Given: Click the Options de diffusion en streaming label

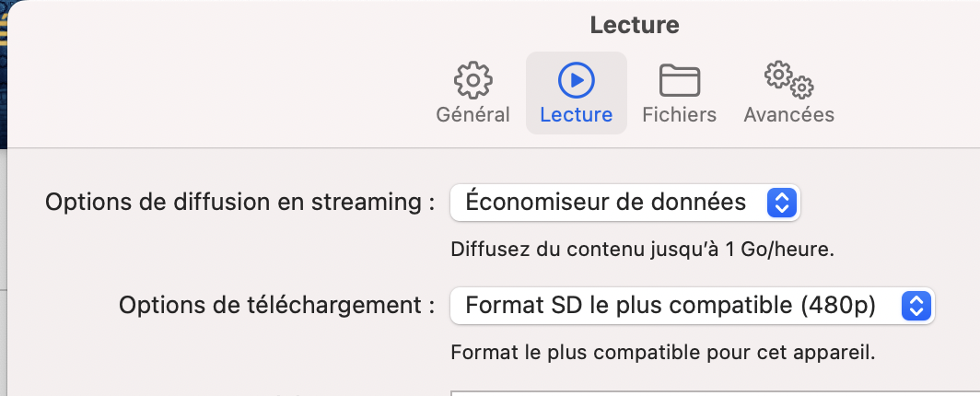Looking at the screenshot, I should [x=239, y=203].
